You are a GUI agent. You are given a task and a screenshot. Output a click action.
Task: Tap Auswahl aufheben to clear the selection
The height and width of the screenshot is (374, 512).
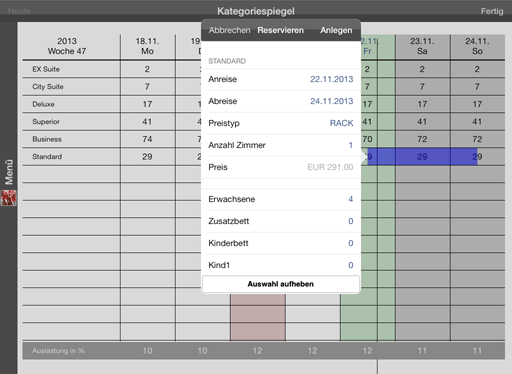point(281,284)
